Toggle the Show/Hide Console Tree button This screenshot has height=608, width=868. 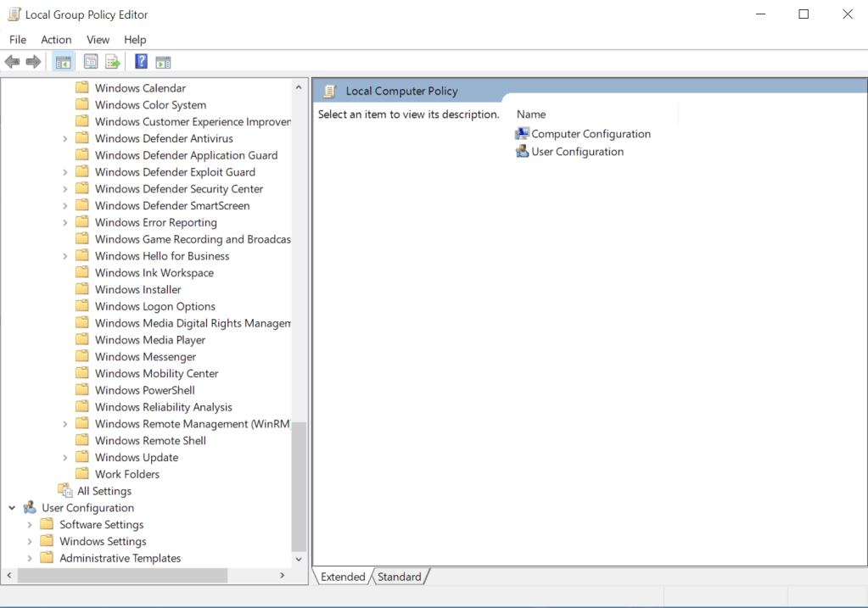tap(62, 62)
